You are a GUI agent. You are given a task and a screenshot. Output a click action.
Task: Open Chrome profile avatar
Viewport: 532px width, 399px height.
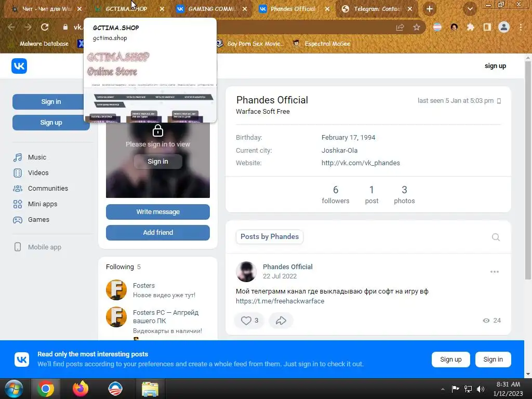(x=504, y=27)
